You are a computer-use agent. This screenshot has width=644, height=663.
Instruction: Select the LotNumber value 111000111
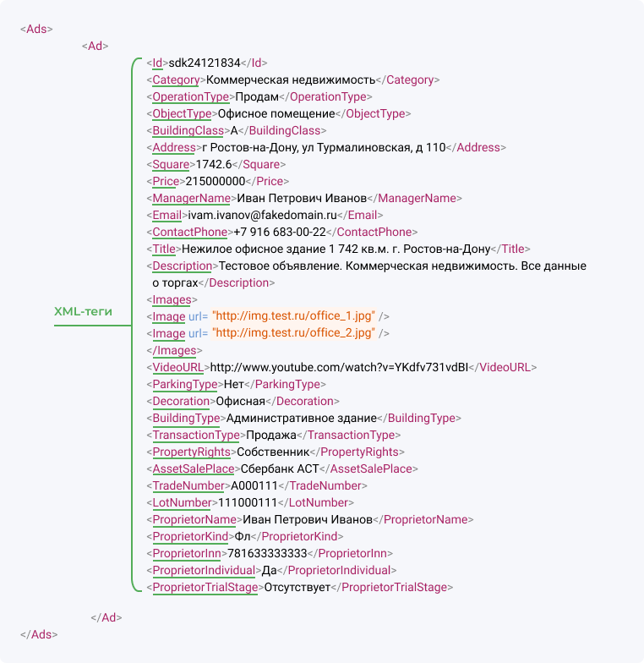247,502
